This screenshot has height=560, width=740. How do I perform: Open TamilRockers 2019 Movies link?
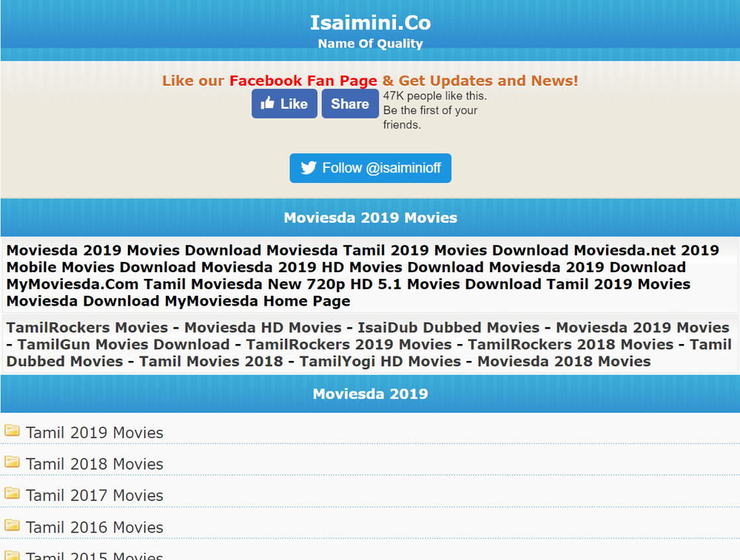click(349, 345)
